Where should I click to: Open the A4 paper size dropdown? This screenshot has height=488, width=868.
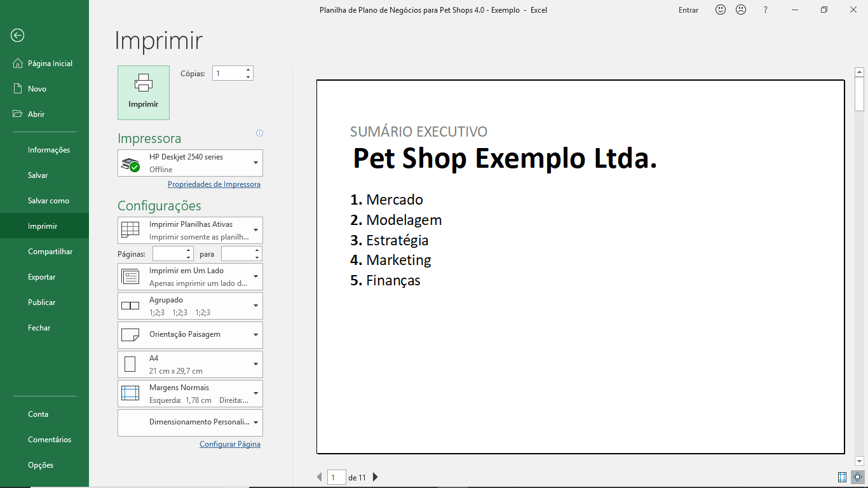click(190, 365)
